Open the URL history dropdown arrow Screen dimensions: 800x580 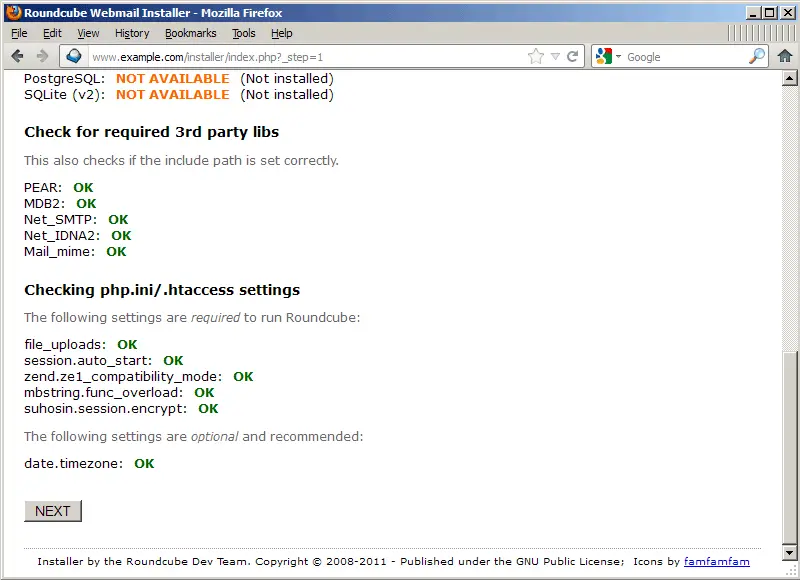[556, 56]
